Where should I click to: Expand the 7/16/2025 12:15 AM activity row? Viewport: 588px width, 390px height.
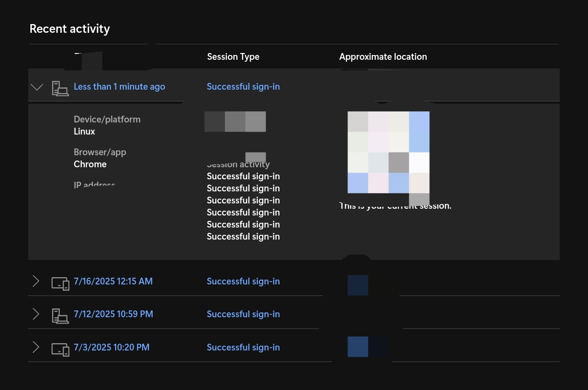point(36,281)
